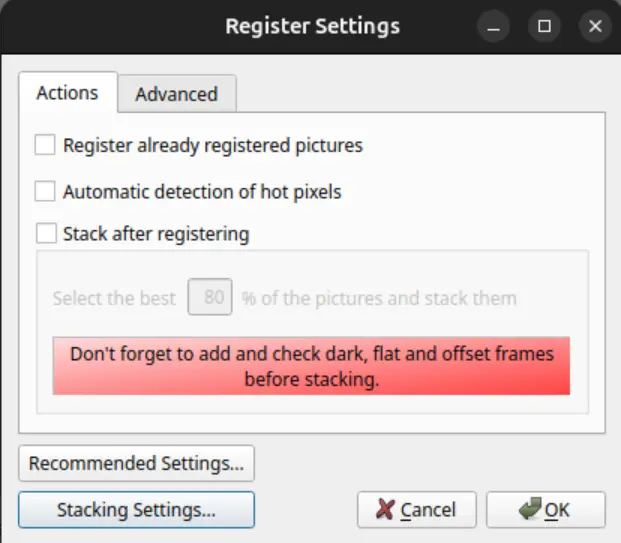The height and width of the screenshot is (543, 621).
Task: Confirm with the OK button label
Action: click(557, 510)
